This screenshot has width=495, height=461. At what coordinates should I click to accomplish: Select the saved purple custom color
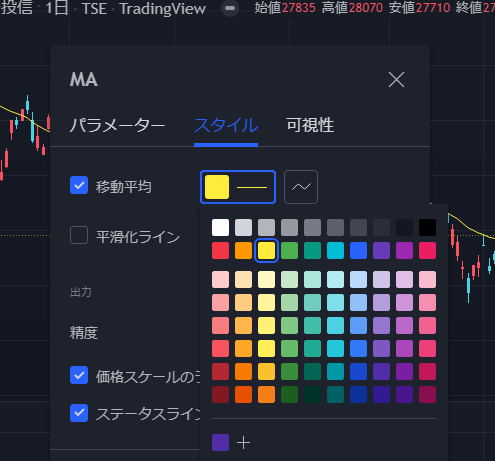[x=220, y=442]
